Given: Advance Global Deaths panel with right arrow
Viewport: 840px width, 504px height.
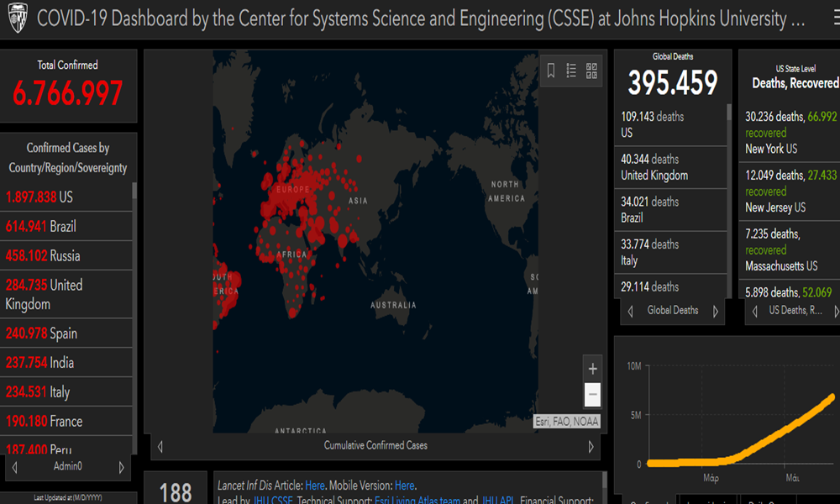Looking at the screenshot, I should click(x=716, y=311).
